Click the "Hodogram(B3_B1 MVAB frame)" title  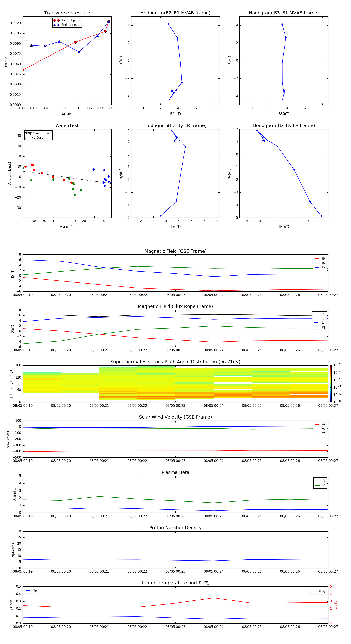[x=284, y=13]
